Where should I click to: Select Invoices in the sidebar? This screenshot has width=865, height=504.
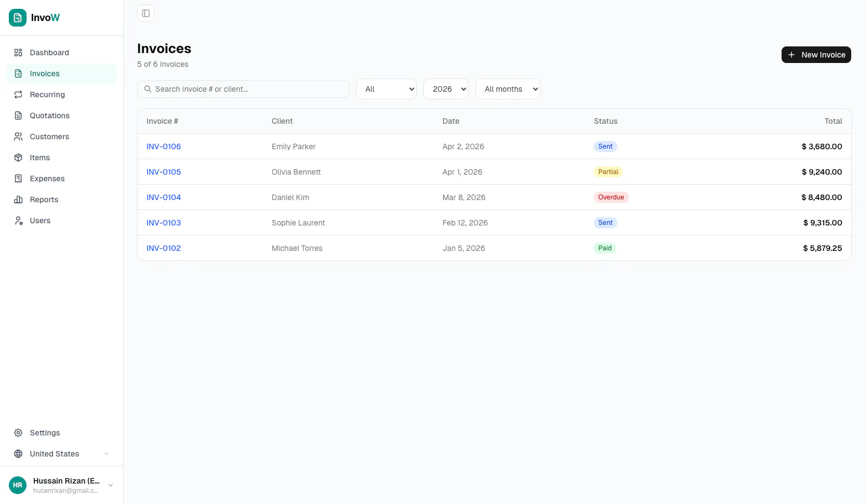pyautogui.click(x=61, y=73)
